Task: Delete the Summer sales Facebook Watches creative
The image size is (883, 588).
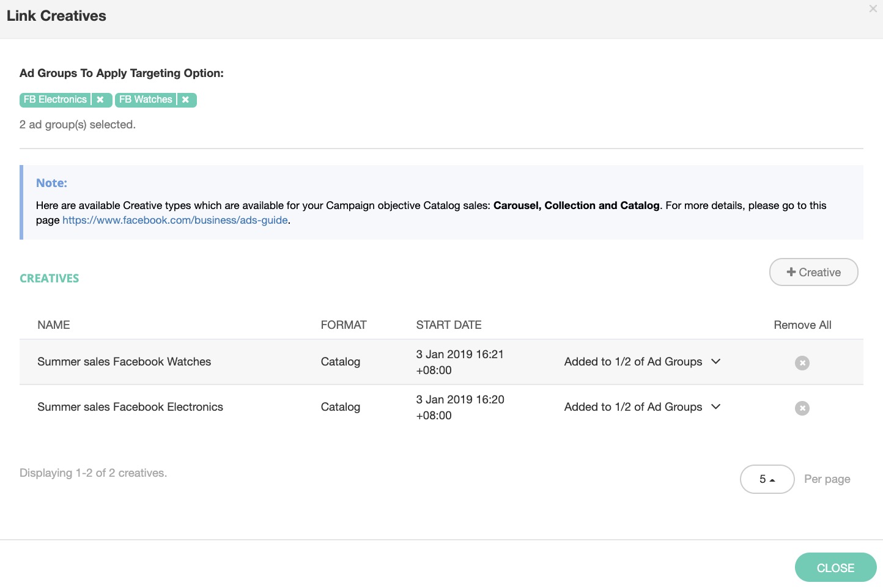Action: [802, 363]
